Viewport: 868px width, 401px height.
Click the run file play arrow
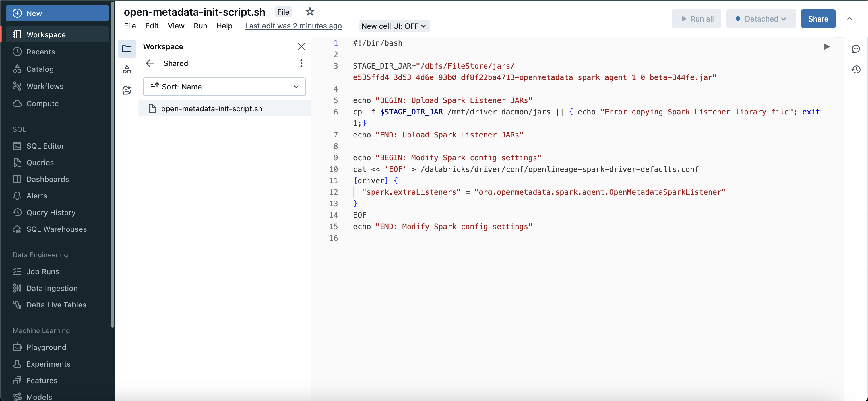827,46
